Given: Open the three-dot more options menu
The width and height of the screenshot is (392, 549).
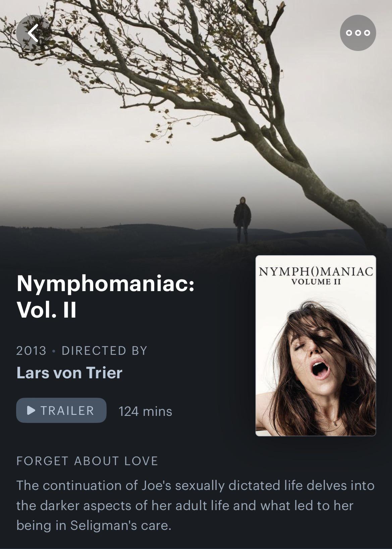Looking at the screenshot, I should pos(358,33).
